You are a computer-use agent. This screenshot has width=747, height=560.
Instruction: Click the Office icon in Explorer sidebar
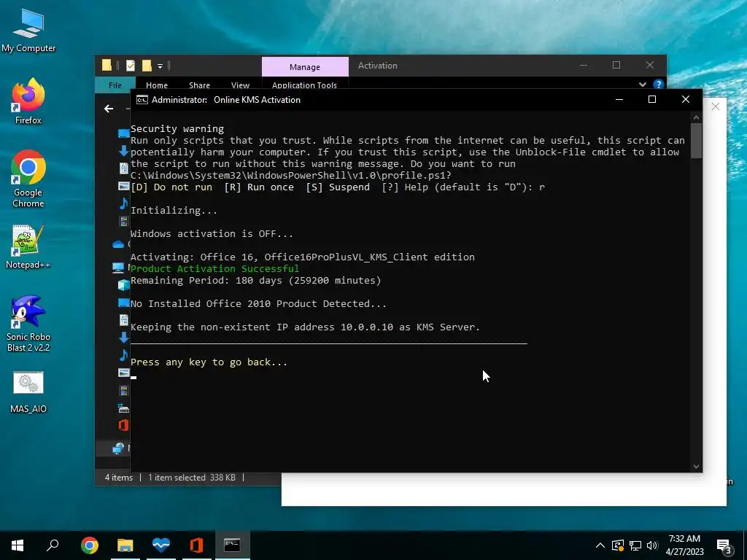(123, 425)
